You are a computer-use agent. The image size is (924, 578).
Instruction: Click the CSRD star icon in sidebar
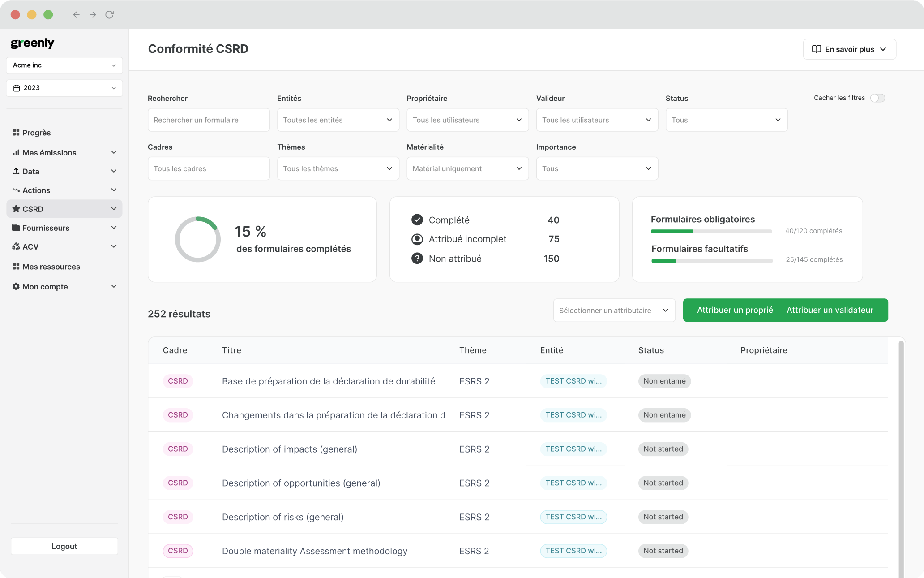tap(16, 209)
